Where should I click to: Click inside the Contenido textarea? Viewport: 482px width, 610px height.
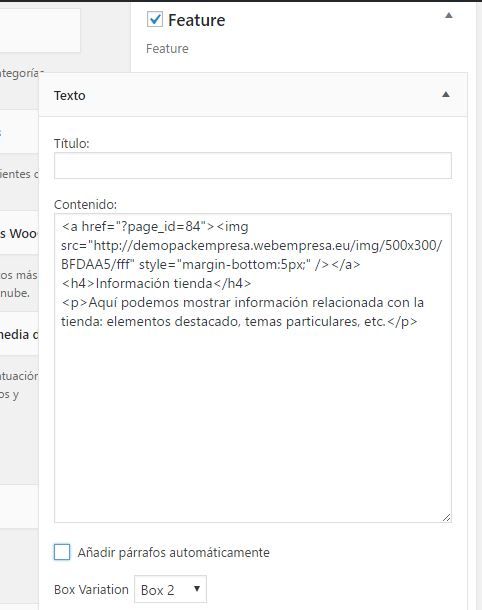click(x=253, y=368)
